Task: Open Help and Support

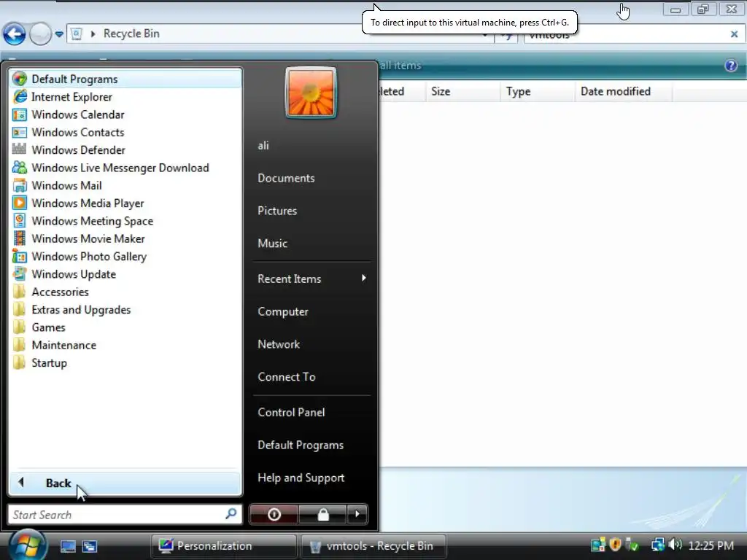Action: pos(301,478)
